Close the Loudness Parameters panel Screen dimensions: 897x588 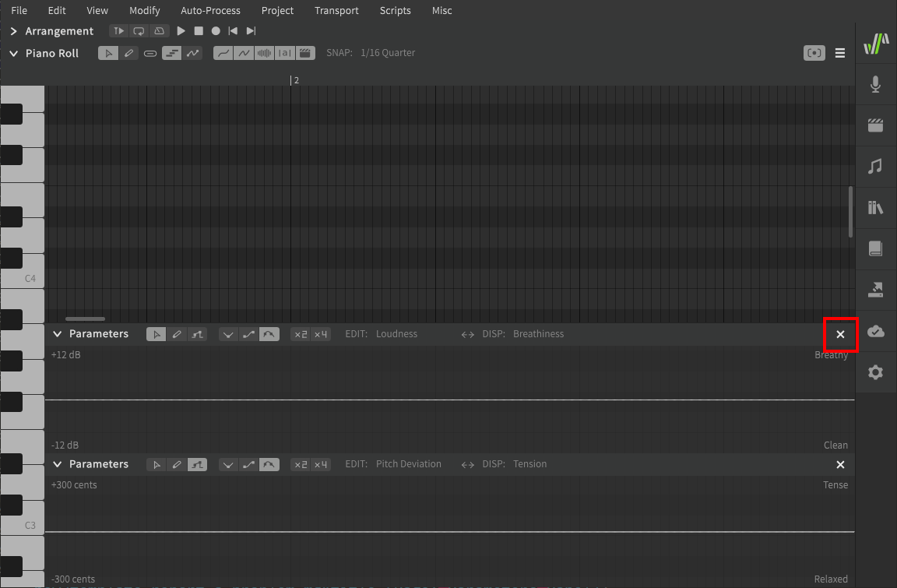(840, 335)
